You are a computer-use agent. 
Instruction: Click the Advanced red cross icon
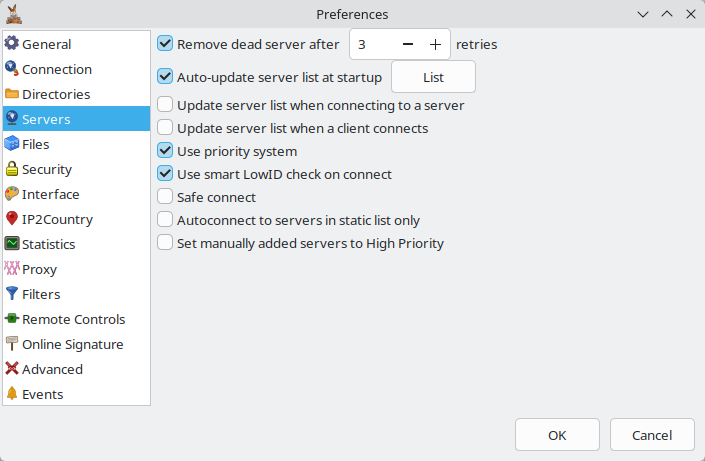[12, 368]
